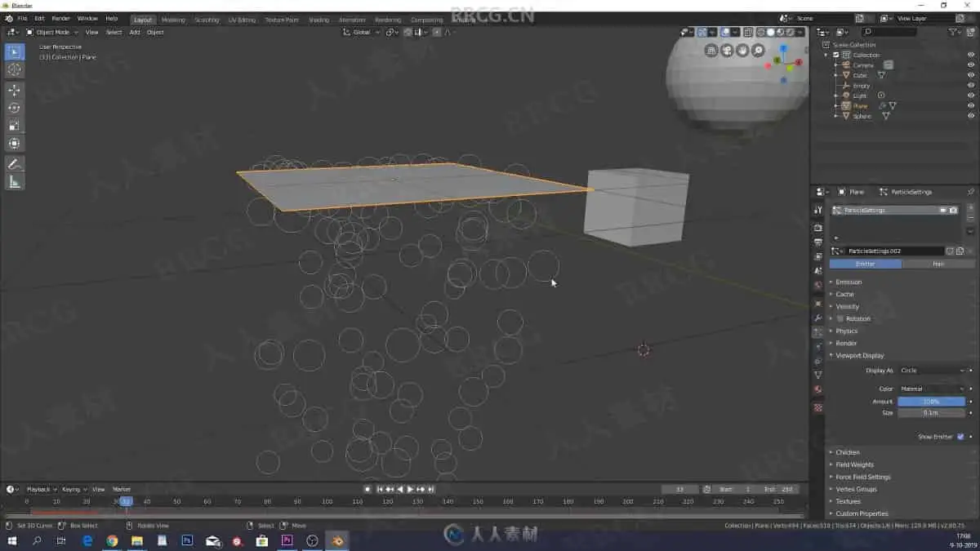Open the Physics properties tab
Screen dimensions: 980x551
817,346
